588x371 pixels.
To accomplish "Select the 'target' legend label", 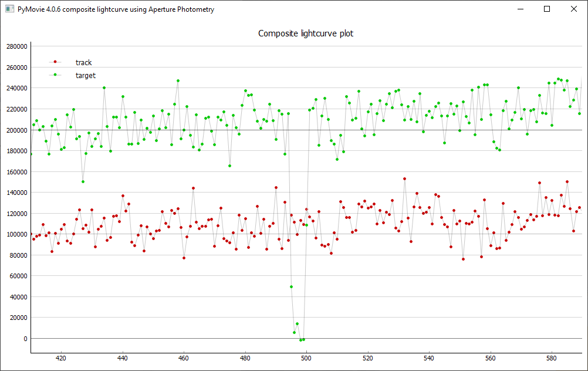I will pos(85,76).
